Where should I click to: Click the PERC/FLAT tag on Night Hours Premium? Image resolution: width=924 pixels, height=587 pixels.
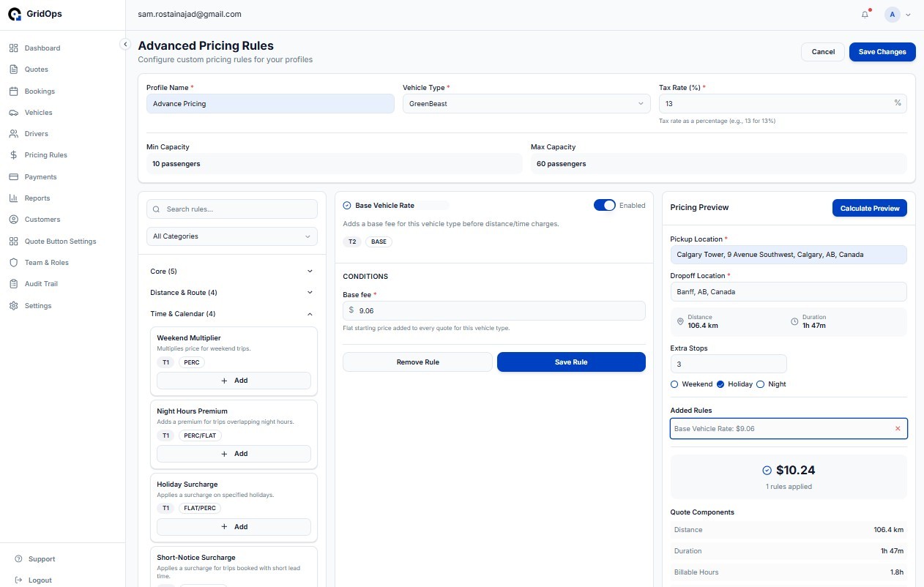point(200,435)
